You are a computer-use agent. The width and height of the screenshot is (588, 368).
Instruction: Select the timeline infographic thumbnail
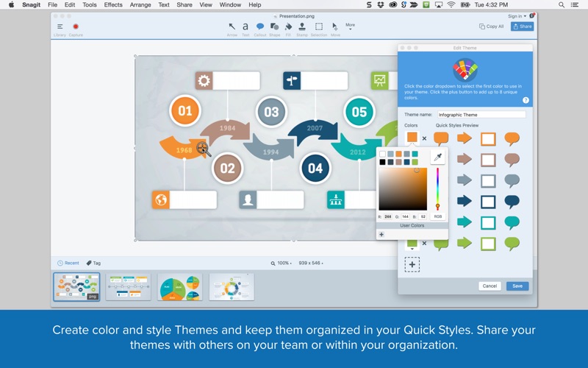(76, 287)
